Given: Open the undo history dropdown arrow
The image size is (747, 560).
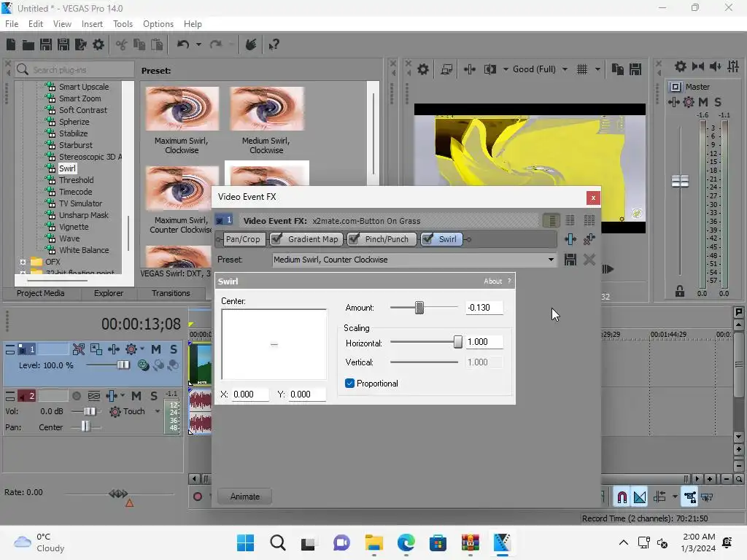Looking at the screenshot, I should tap(198, 44).
